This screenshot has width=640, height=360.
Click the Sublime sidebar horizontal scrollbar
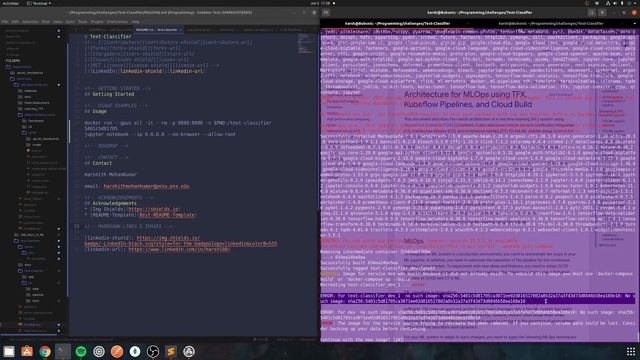(x=29, y=336)
